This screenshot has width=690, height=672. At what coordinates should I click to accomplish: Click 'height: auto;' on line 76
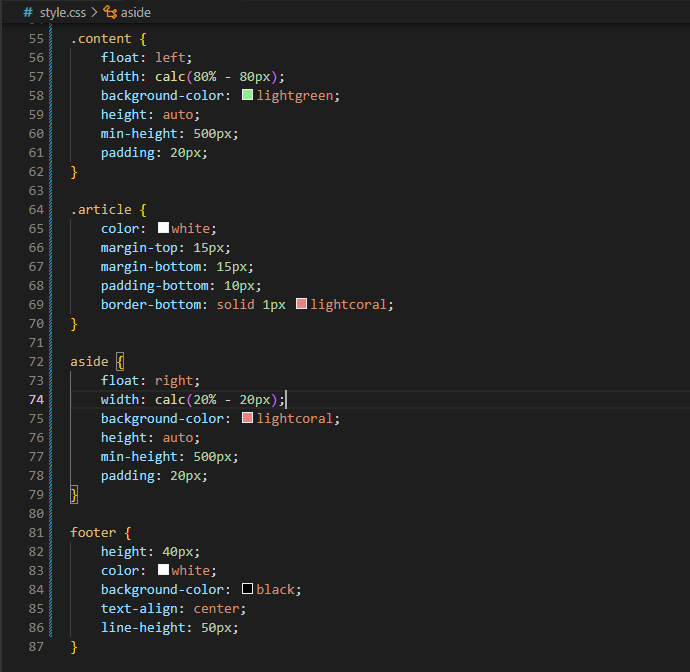pyautogui.click(x=150, y=437)
